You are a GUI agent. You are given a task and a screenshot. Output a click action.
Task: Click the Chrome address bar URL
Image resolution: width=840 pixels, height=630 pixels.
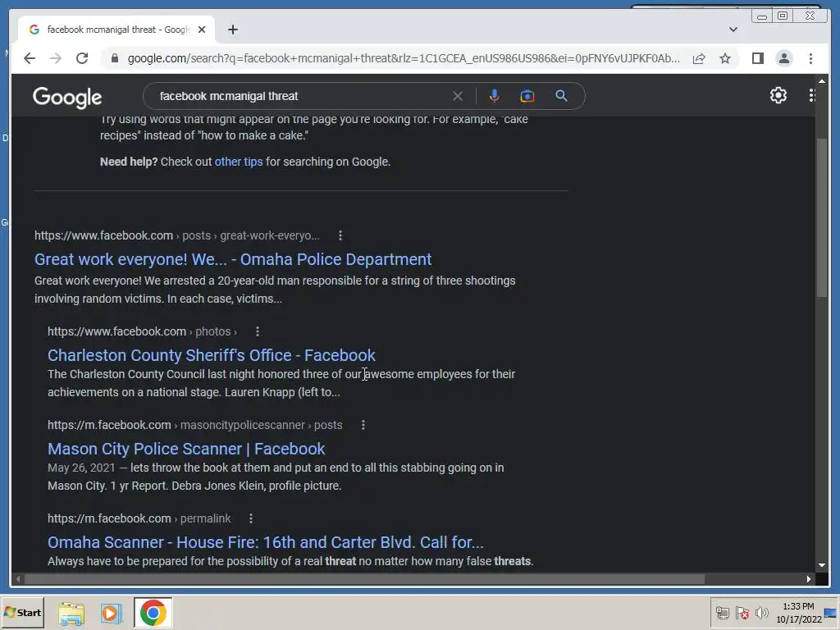(x=404, y=58)
